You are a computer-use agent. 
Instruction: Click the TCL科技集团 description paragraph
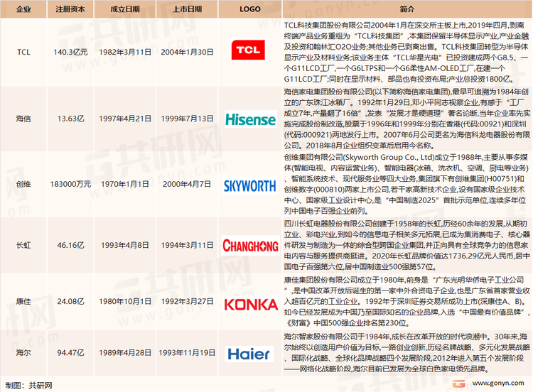point(407,52)
